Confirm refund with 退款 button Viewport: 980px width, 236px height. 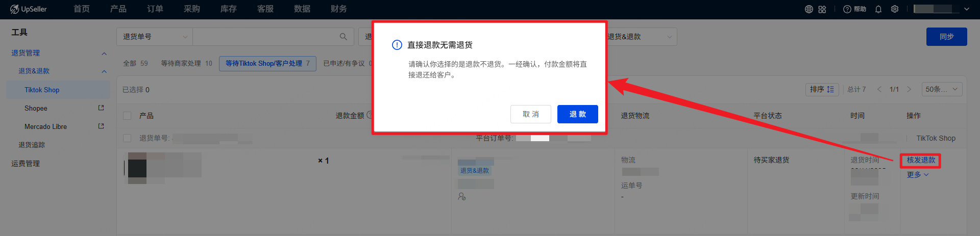(x=578, y=114)
